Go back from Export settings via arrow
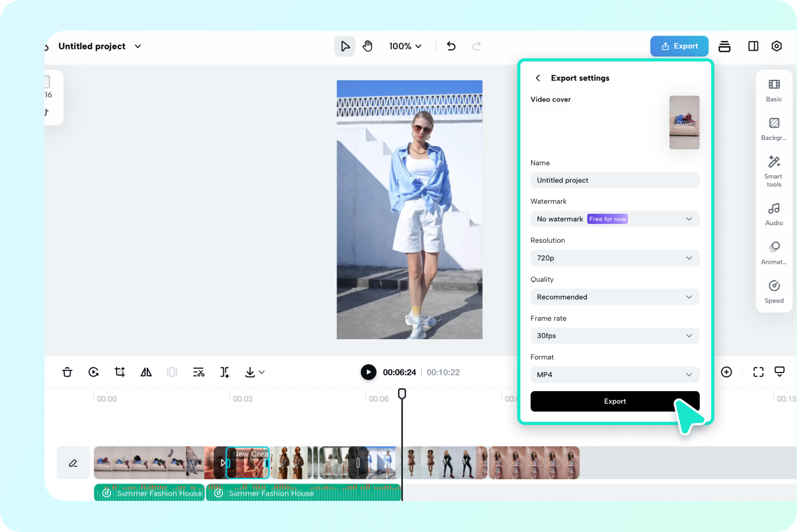Screen dimensions: 797x532 tap(538, 78)
